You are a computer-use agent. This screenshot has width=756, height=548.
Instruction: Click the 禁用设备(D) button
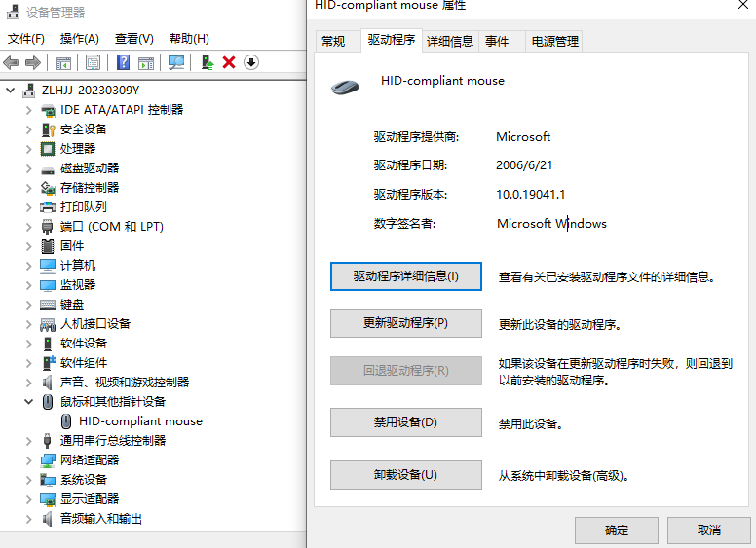[406, 422]
